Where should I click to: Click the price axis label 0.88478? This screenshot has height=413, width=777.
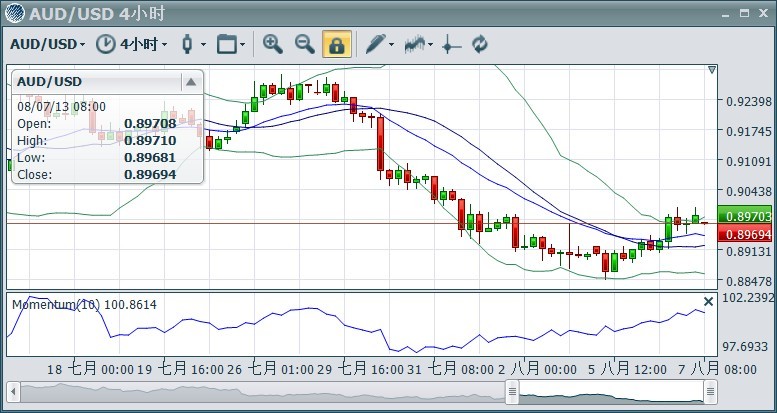coord(749,281)
